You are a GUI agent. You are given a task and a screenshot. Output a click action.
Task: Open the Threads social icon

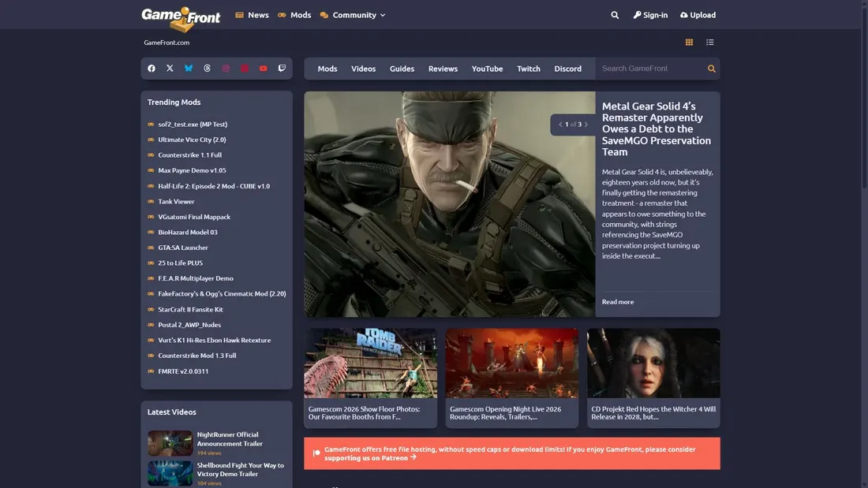pyautogui.click(x=207, y=69)
